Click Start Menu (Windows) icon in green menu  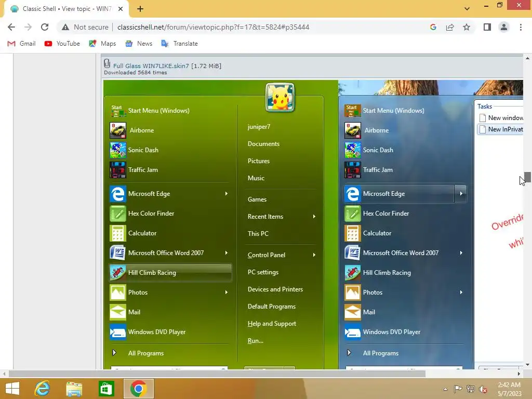coord(118,111)
